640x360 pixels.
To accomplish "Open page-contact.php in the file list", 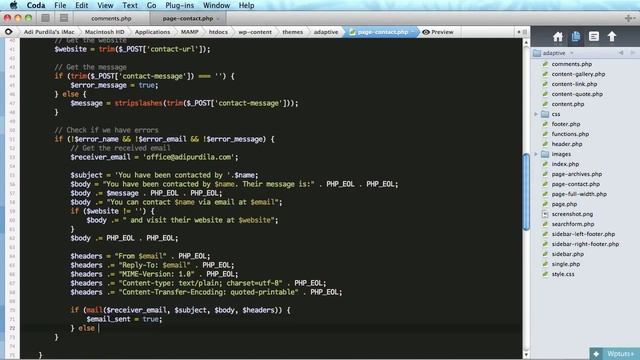I will (x=576, y=184).
